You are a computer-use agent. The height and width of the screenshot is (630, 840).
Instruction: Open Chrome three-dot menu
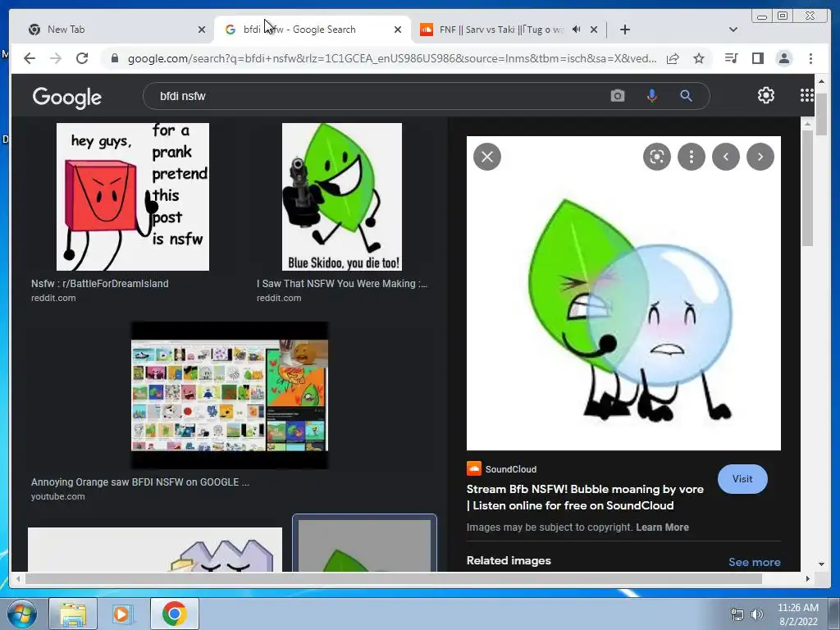810,58
